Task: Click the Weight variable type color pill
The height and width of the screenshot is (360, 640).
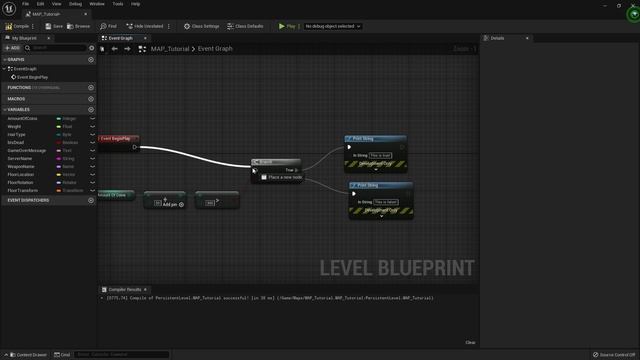Action: click(x=58, y=127)
